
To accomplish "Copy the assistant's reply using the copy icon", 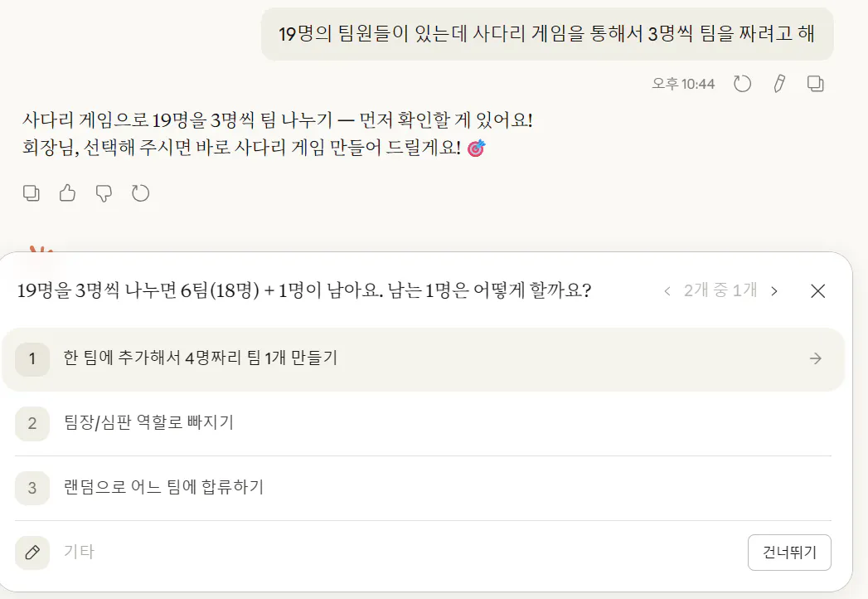I will click(31, 192).
